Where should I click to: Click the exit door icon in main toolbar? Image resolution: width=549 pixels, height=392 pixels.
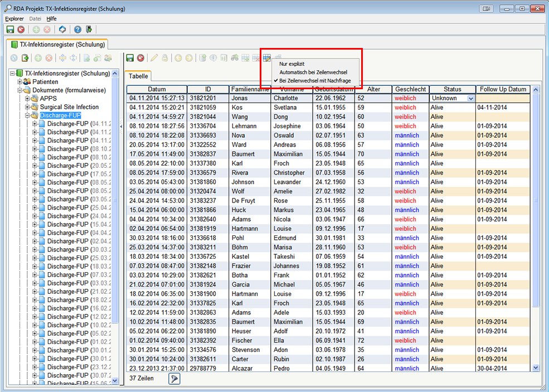(x=89, y=30)
